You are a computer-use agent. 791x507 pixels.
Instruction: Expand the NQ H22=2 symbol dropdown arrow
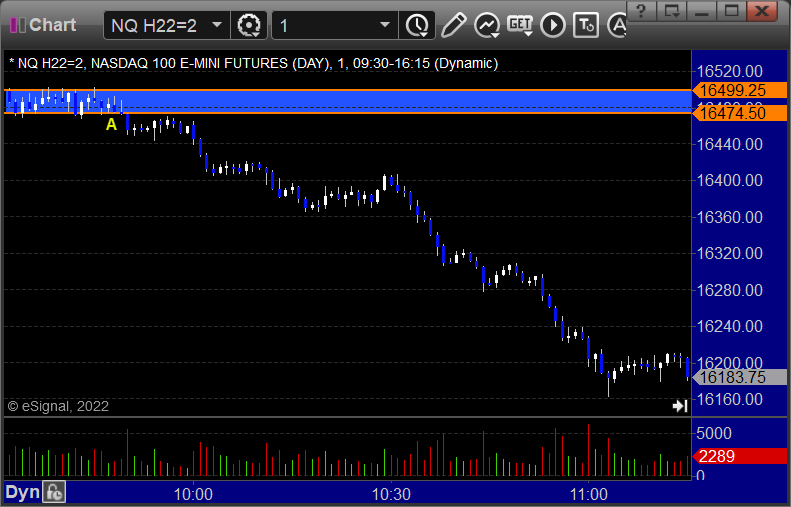217,25
